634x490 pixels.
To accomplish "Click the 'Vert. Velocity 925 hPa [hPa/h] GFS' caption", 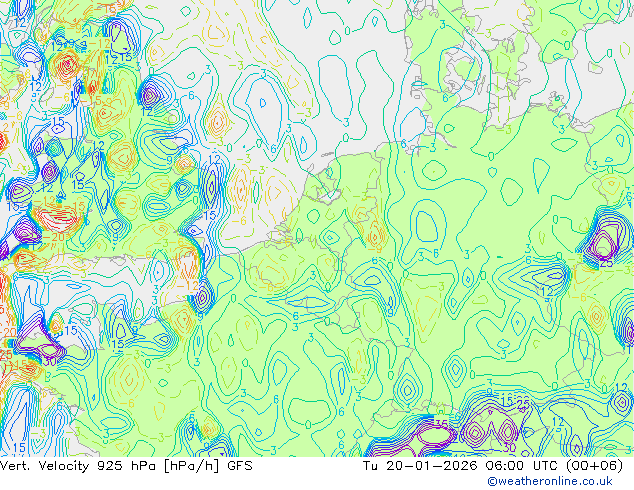I will 126,466.
